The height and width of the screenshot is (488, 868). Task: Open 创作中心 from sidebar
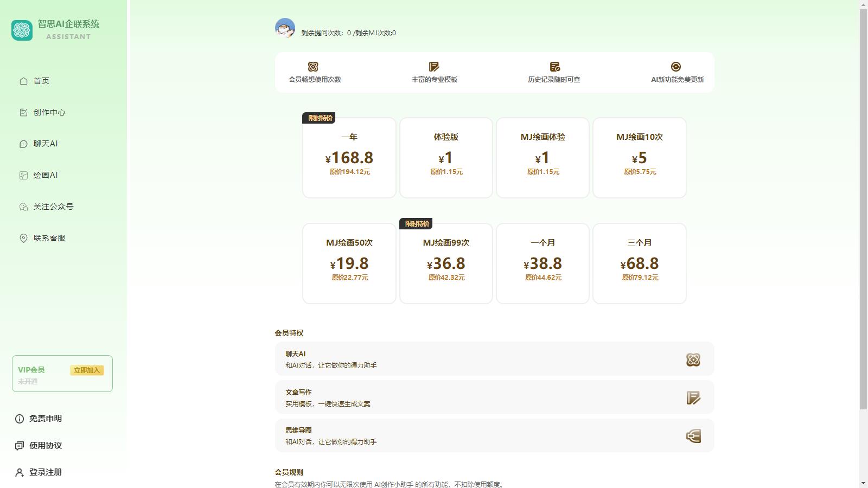click(49, 112)
